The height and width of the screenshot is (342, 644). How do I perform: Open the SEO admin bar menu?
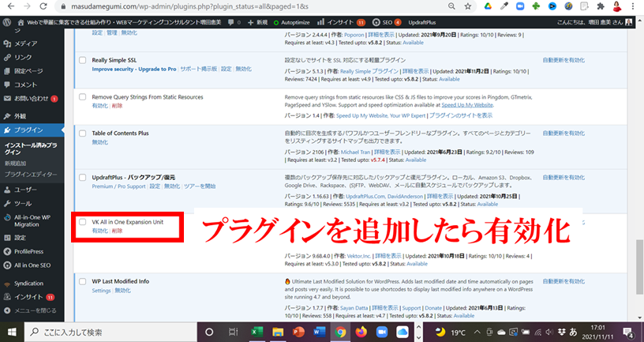coord(387,22)
